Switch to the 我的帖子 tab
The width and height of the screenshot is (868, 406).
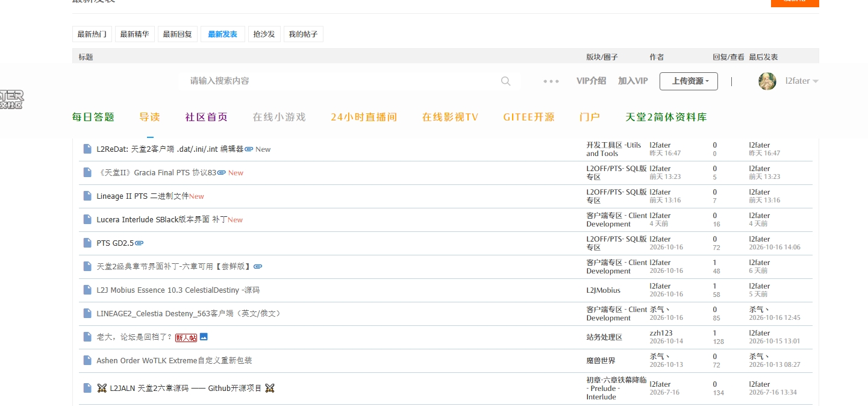click(x=303, y=34)
